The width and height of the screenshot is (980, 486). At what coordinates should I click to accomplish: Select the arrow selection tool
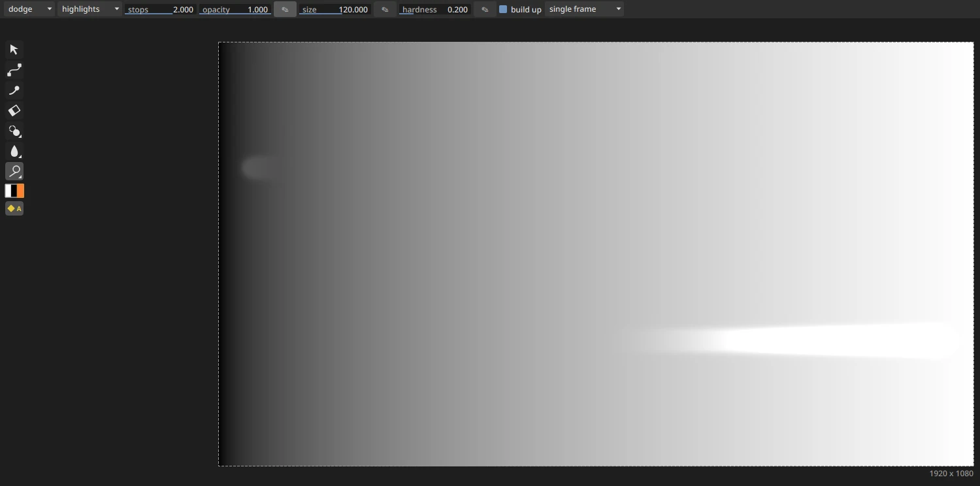pos(14,50)
